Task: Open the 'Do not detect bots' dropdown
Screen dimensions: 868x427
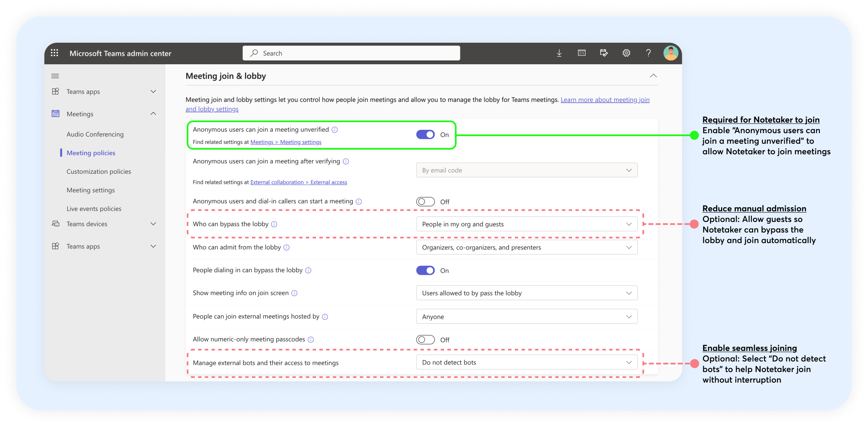Action: (x=527, y=362)
